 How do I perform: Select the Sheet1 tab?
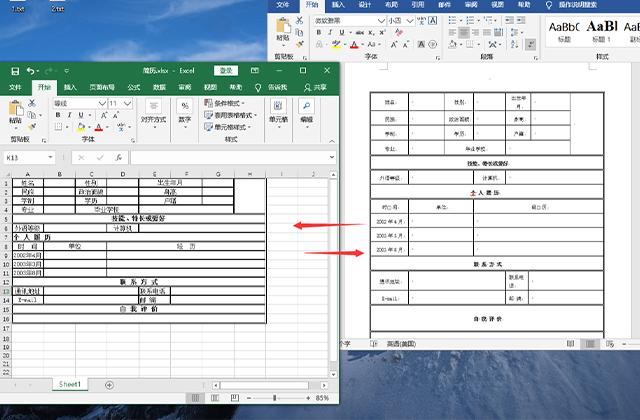click(70, 384)
